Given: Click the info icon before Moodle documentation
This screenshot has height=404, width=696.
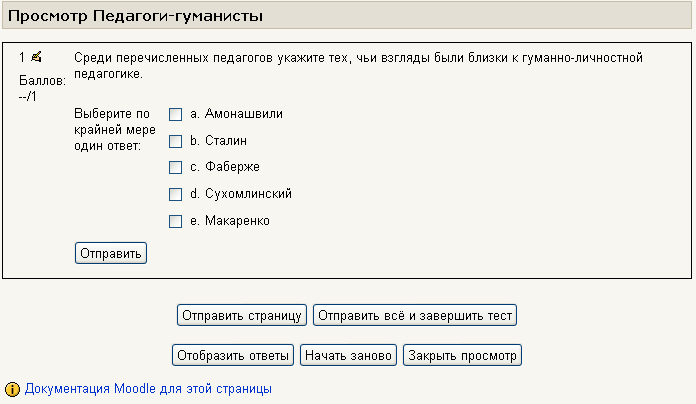Looking at the screenshot, I should tap(13, 388).
